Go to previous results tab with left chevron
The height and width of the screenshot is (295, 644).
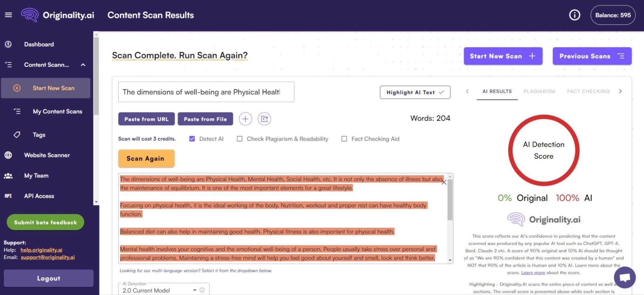pos(467,91)
